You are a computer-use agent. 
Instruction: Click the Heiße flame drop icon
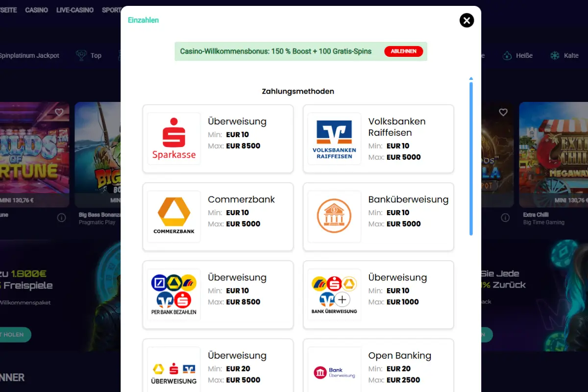507,55
